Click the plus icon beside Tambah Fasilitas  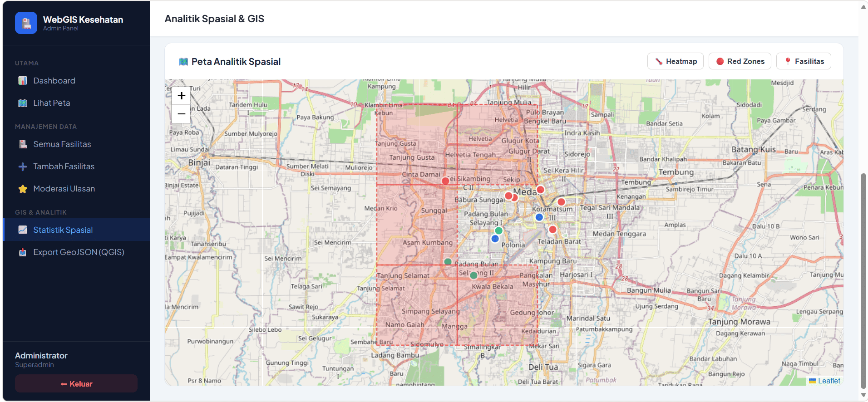[x=22, y=167]
